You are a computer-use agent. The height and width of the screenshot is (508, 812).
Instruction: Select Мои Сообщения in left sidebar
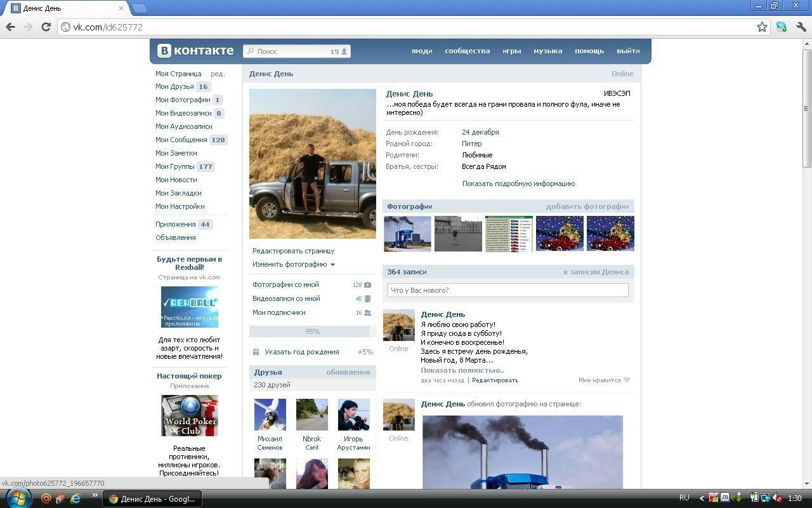(181, 140)
